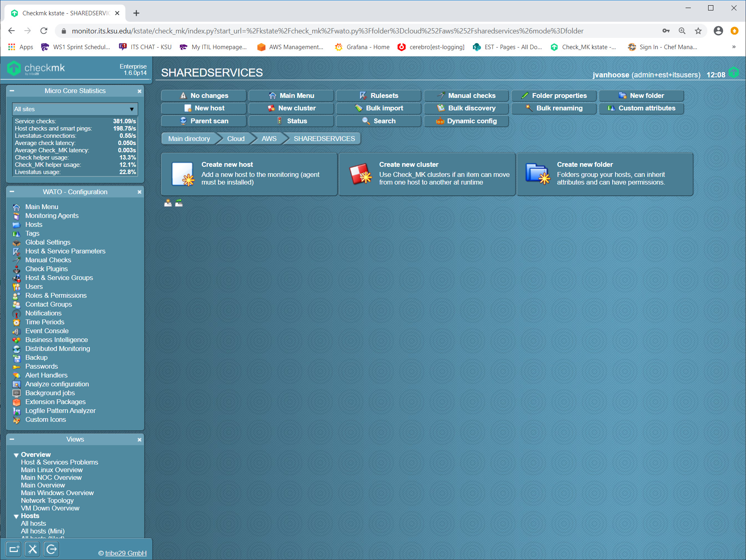Minimize the WATO - Configuration snapin

(x=12, y=192)
